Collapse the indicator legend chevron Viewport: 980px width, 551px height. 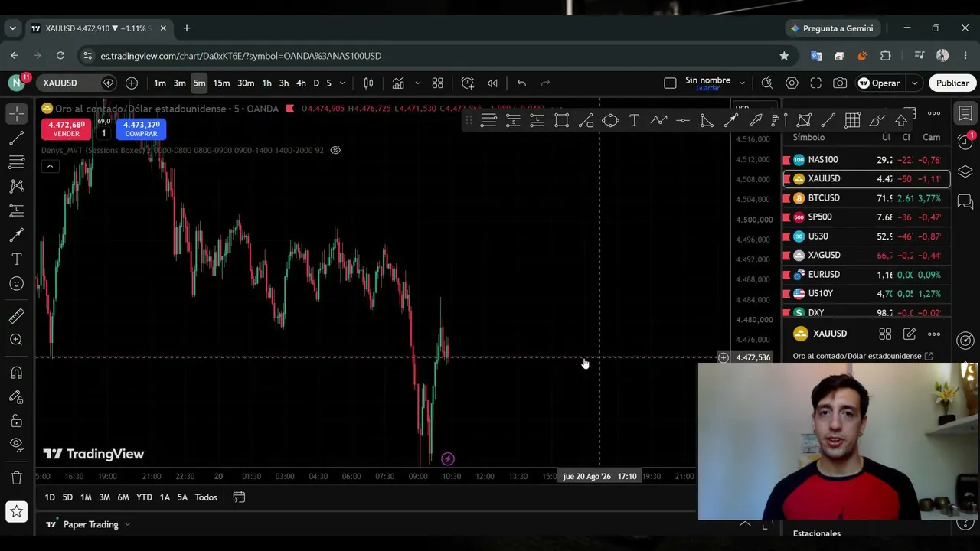pyautogui.click(x=50, y=166)
